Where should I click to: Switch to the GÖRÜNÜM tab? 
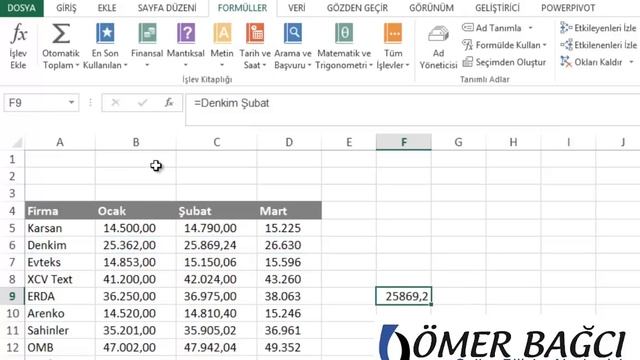pyautogui.click(x=431, y=8)
